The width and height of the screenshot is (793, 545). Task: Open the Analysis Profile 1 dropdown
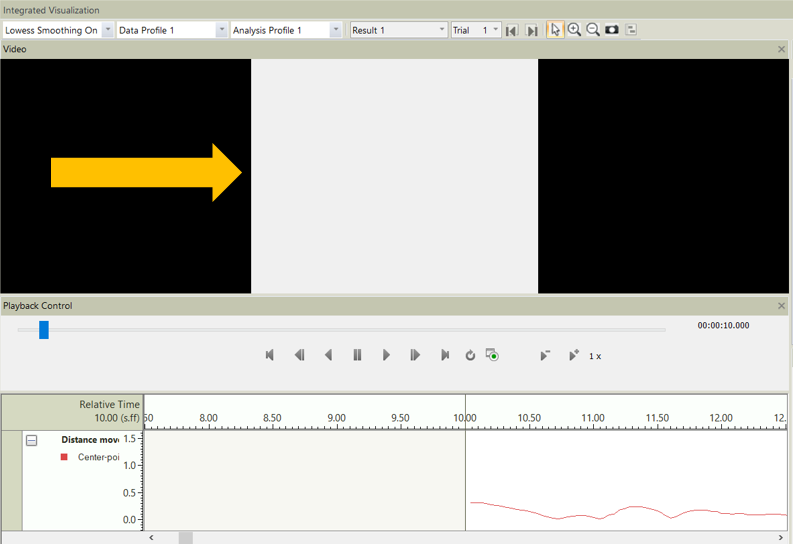[x=335, y=30]
